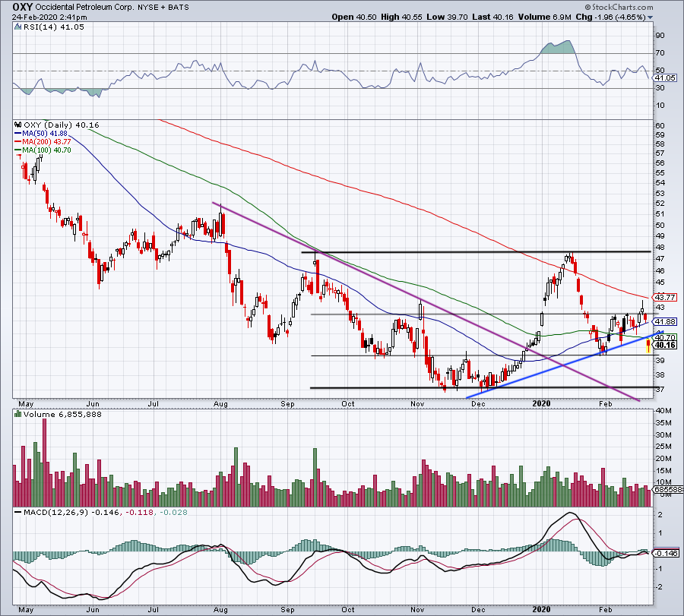The height and width of the screenshot is (616, 684).
Task: Click the bold 40.16 last price tag
Action: [666, 345]
